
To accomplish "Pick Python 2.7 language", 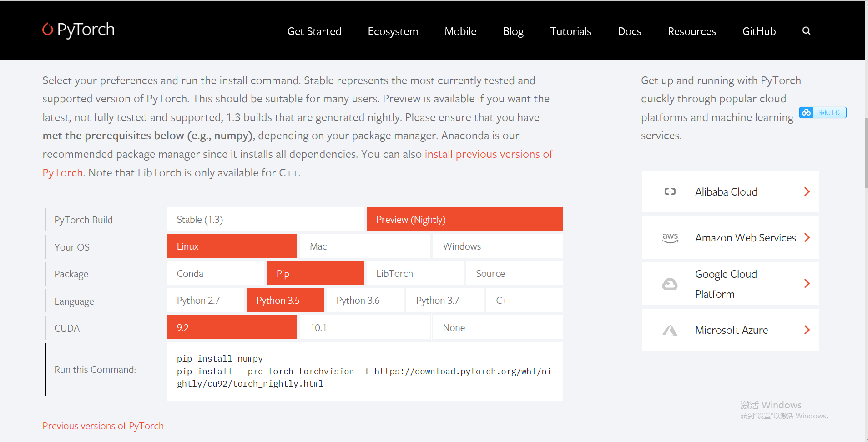I will tap(205, 300).
